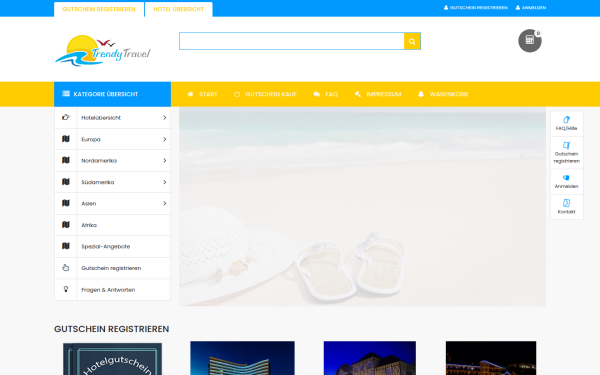Image resolution: width=600 pixels, height=375 pixels.
Task: Click the Anmelden icon in right sidebar
Action: (x=566, y=178)
